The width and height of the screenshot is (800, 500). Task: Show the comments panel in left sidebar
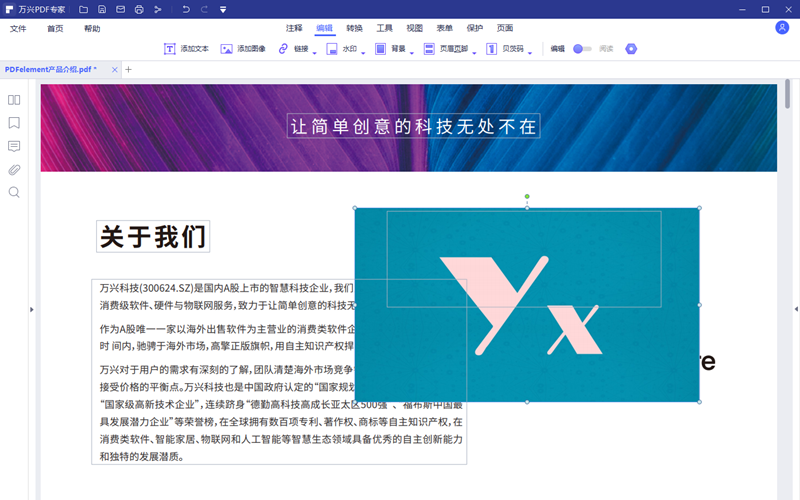tap(14, 146)
